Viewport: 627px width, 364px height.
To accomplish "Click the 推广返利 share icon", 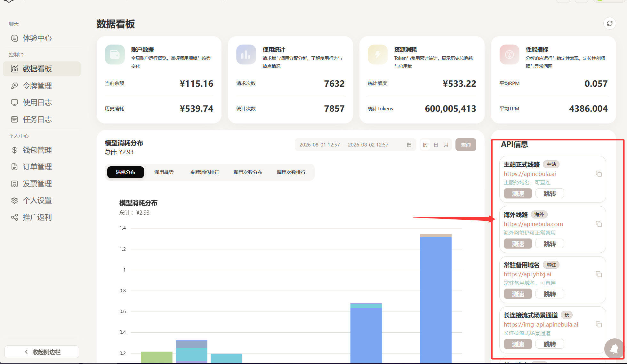I will 14,217.
